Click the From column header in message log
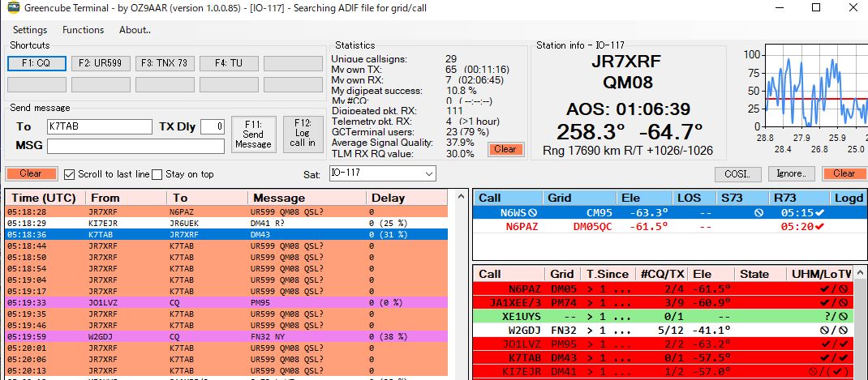The image size is (868, 380). tap(127, 198)
